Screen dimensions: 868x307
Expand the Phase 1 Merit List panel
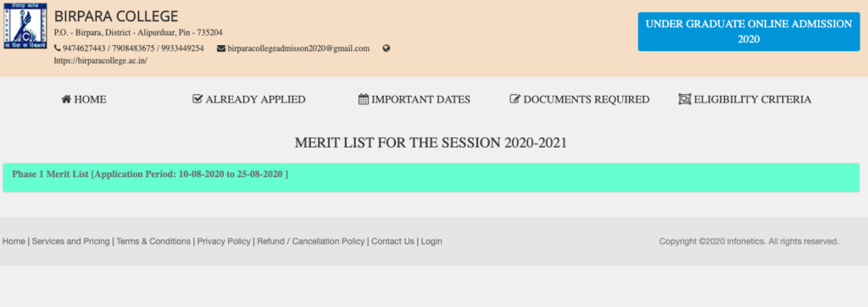(431, 177)
